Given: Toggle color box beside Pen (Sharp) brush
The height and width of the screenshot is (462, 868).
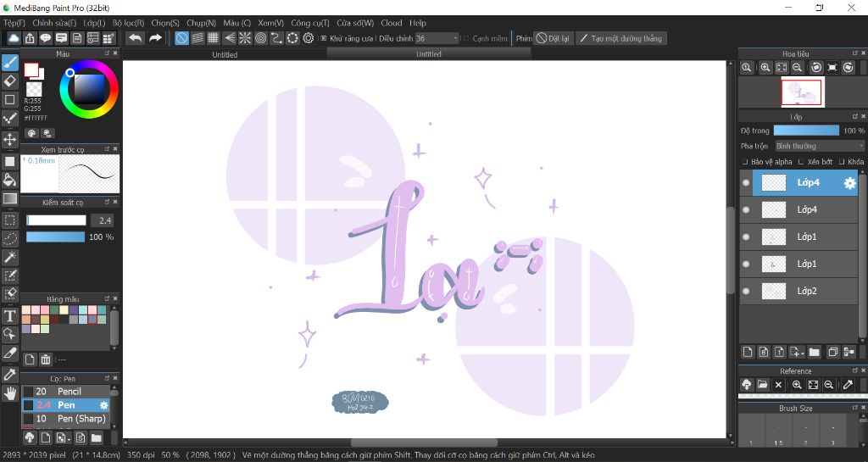Looking at the screenshot, I should click(x=28, y=419).
